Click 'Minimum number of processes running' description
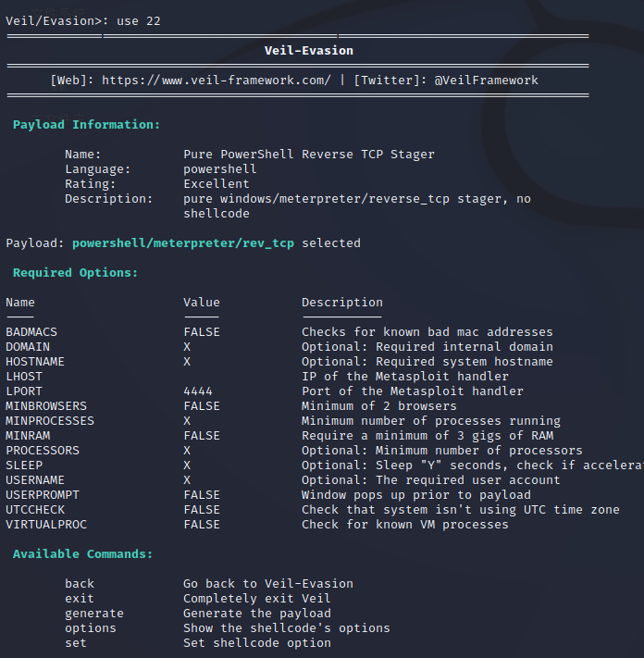 (x=431, y=421)
